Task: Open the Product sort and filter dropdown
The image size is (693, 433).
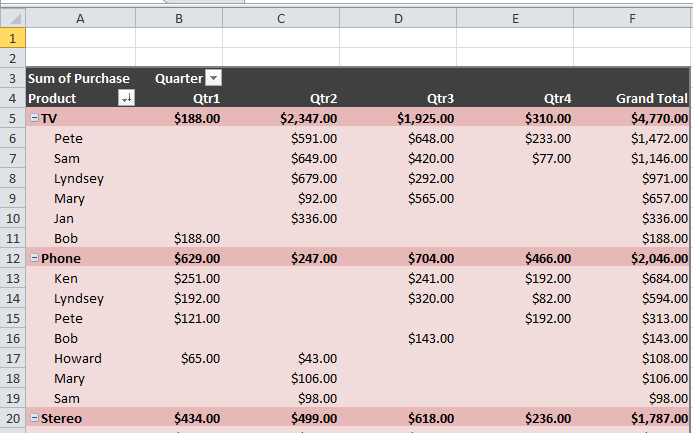Action: [126, 98]
